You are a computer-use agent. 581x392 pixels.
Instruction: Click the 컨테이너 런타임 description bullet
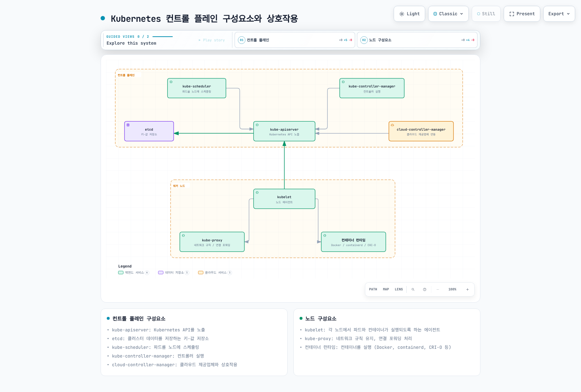pyautogui.click(x=378, y=347)
